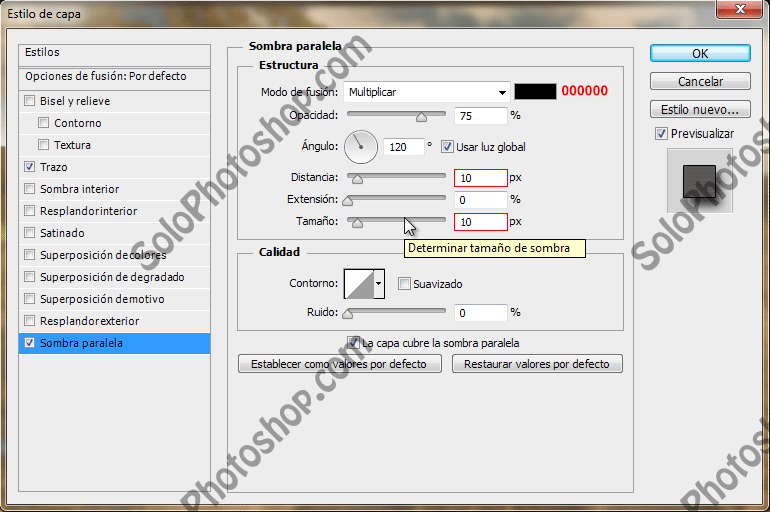Click the Extensión value field
This screenshot has height=512, width=770.
coord(480,200)
